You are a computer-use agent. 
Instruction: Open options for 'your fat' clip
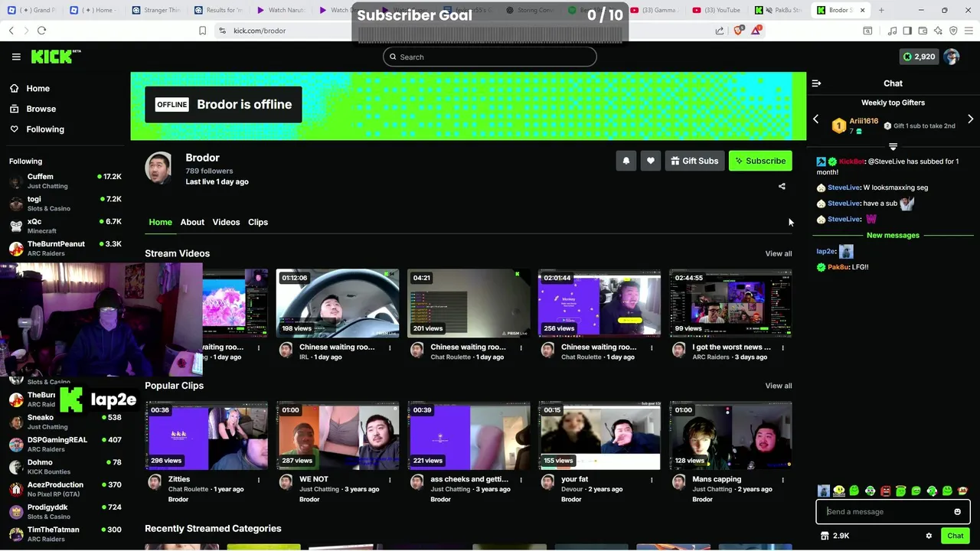click(652, 481)
